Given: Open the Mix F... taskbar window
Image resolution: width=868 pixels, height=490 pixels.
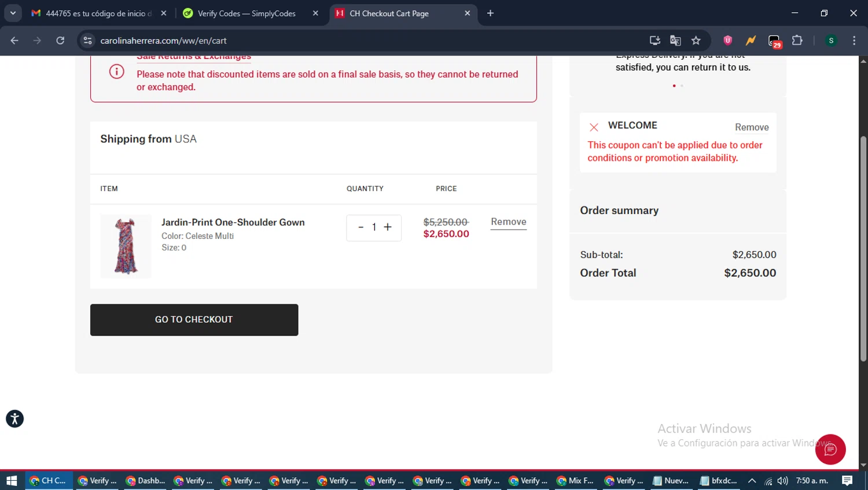Looking at the screenshot, I should coord(576,481).
